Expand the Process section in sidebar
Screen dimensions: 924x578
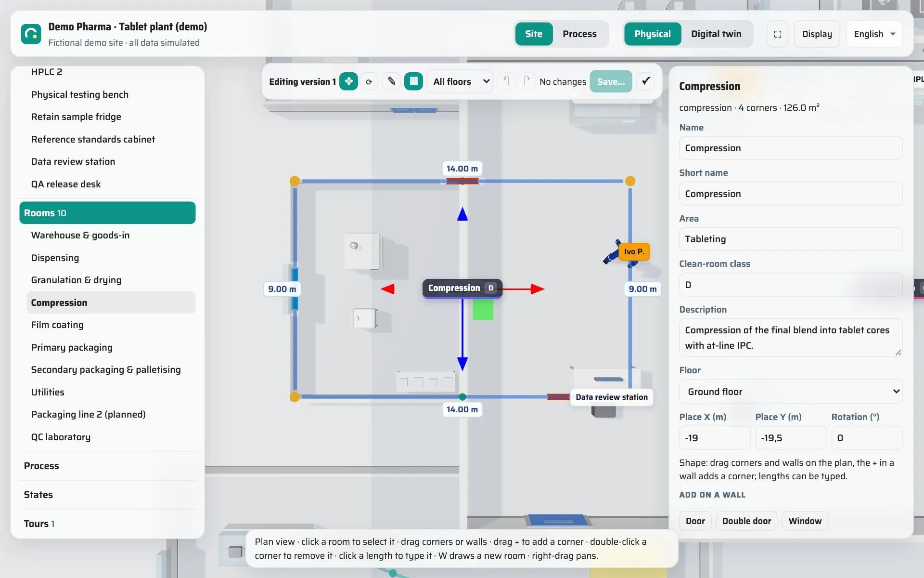(107, 466)
